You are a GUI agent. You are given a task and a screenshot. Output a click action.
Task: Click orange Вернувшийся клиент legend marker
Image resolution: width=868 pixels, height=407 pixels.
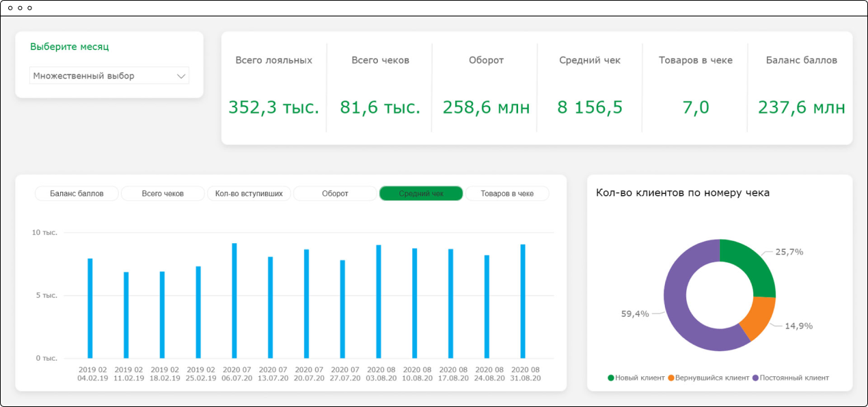(671, 378)
